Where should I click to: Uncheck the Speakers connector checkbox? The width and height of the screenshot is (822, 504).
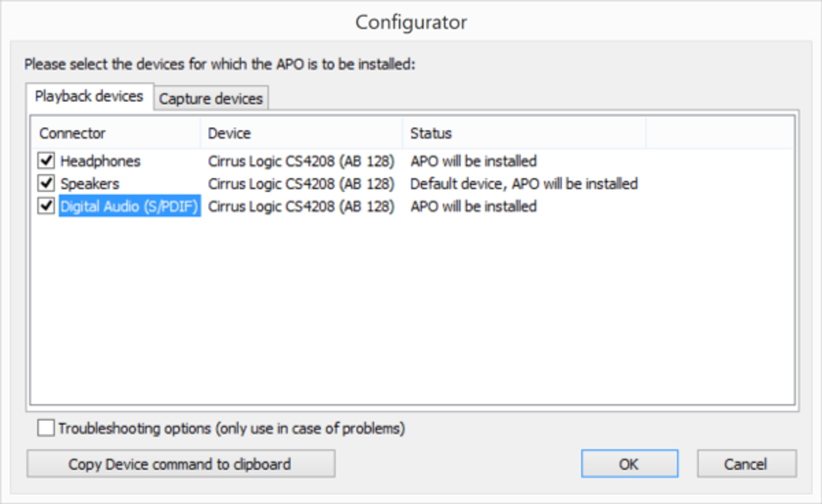click(46, 184)
